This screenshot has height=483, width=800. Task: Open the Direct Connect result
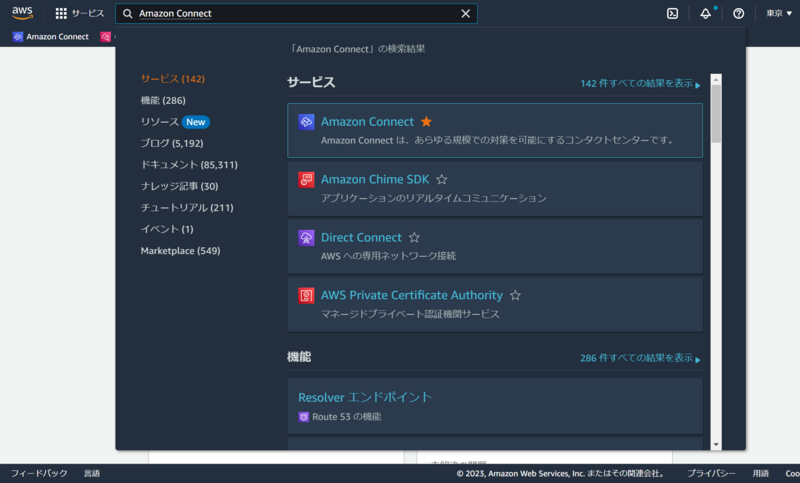(x=494, y=246)
